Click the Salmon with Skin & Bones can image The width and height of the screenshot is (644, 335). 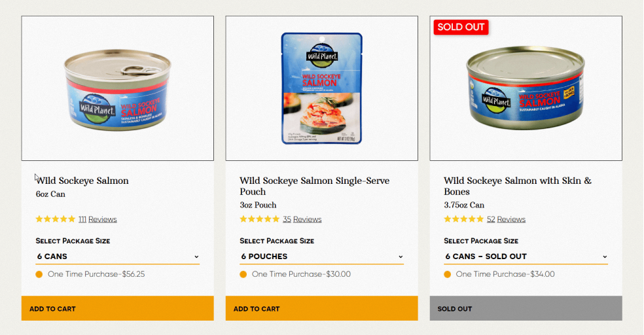coord(526,88)
